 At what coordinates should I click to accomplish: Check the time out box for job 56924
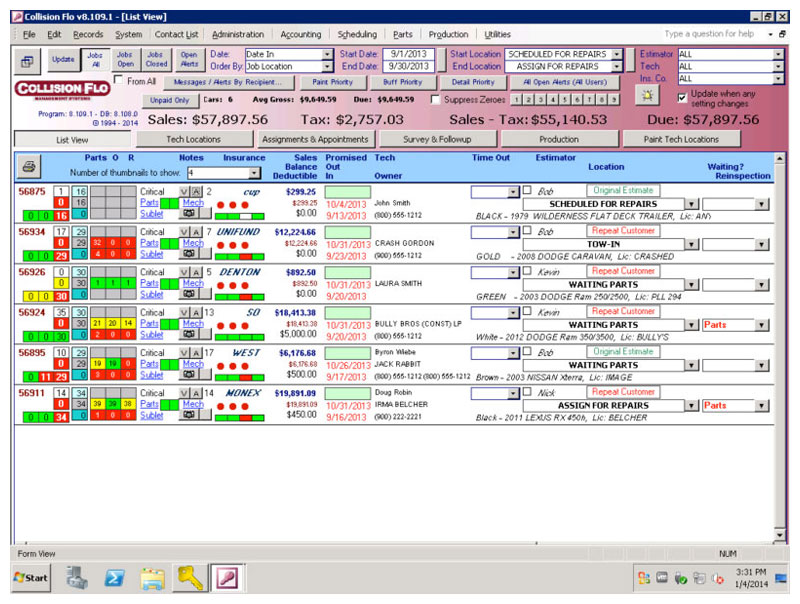[x=528, y=312]
